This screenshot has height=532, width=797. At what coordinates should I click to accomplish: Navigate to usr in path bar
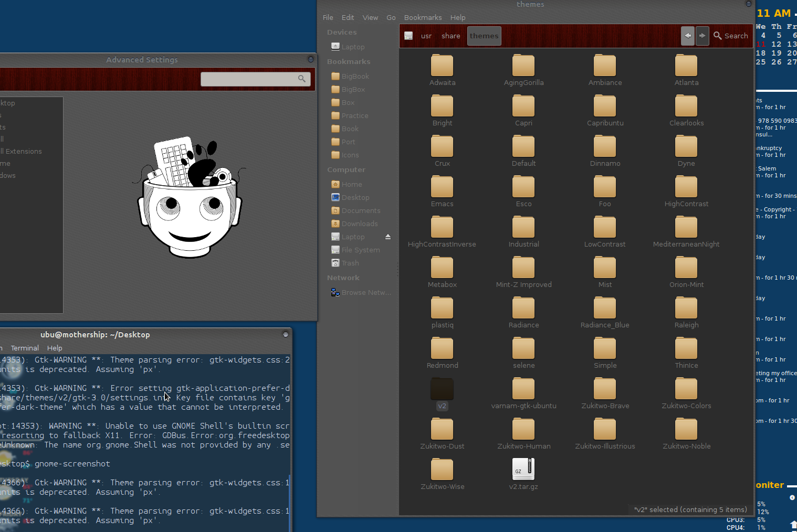click(426, 36)
